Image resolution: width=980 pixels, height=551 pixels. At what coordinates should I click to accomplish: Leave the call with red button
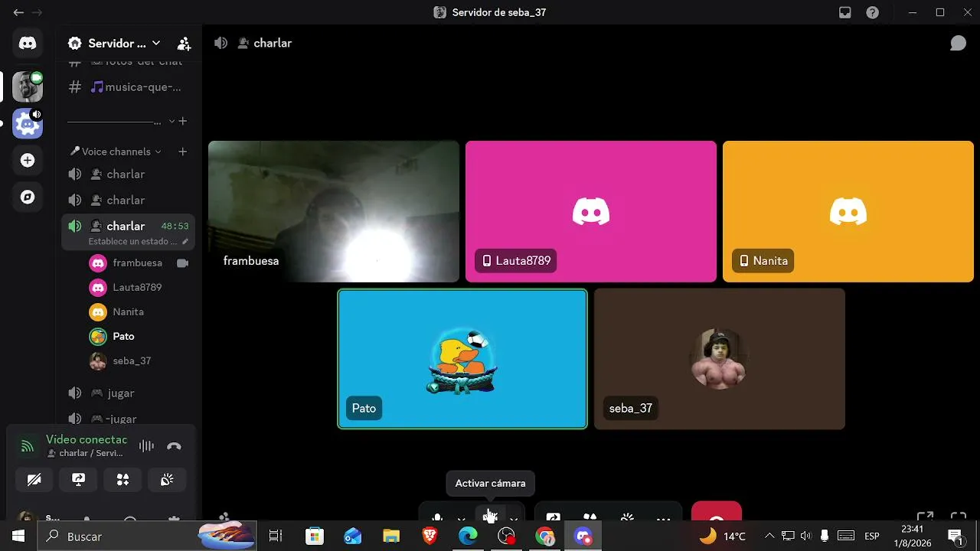tap(717, 513)
